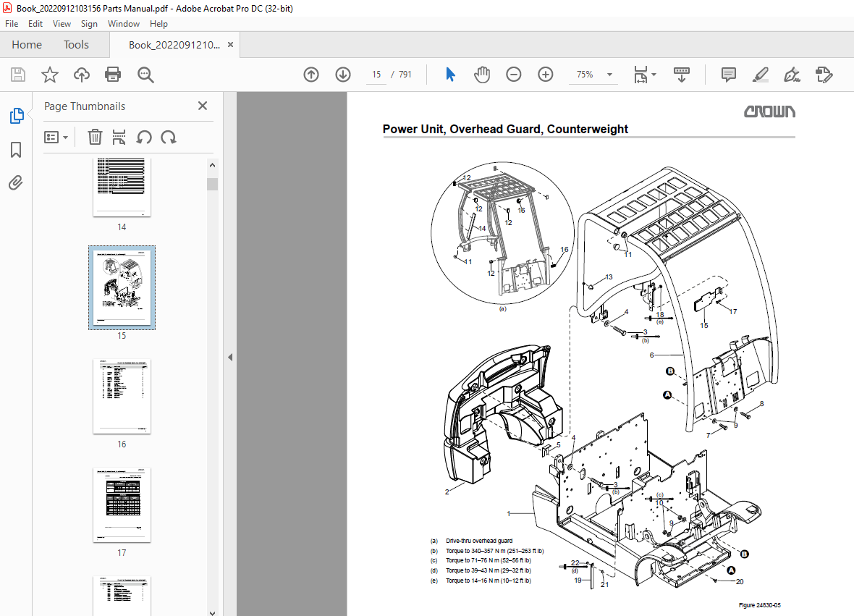Viewport: 854px width, 616px height.
Task: Rotate page clockwise
Action: [169, 138]
